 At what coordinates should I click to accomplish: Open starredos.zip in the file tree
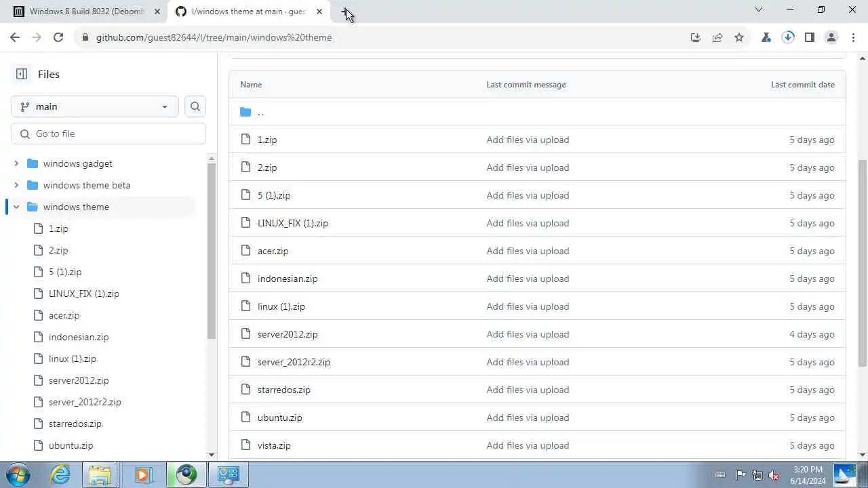tap(75, 424)
